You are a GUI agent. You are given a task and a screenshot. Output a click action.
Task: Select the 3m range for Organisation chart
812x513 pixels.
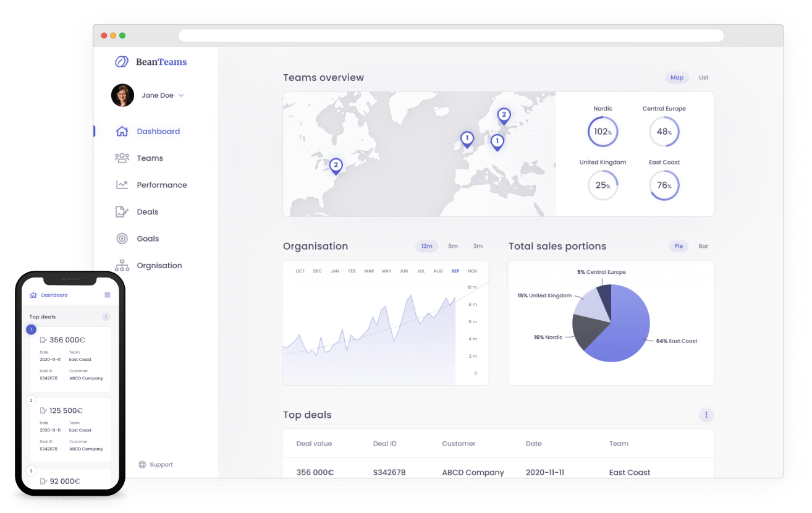[x=478, y=246]
